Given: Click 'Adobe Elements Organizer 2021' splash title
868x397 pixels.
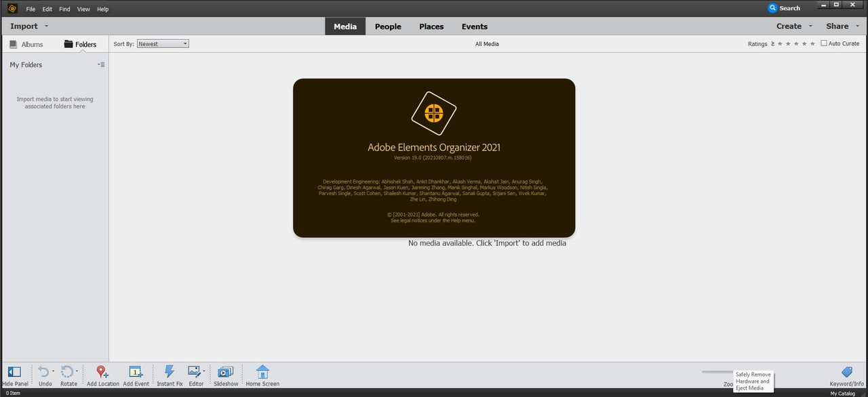Looking at the screenshot, I should point(434,147).
